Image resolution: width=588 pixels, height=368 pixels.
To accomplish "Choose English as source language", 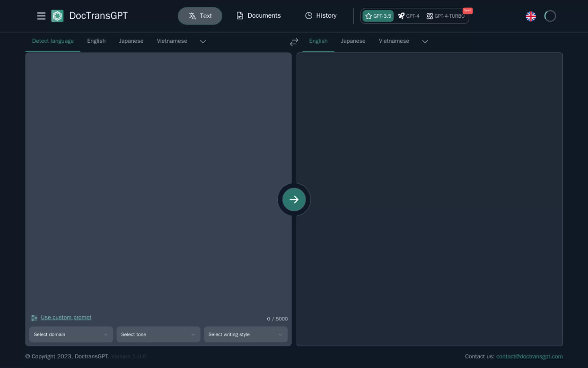I will click(96, 41).
